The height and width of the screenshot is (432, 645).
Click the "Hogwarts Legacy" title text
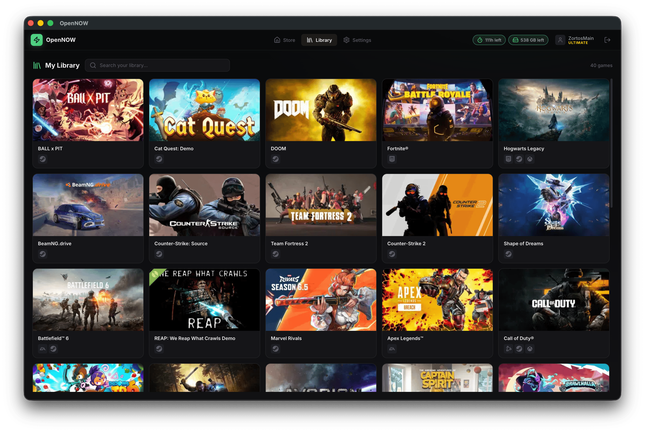(524, 149)
